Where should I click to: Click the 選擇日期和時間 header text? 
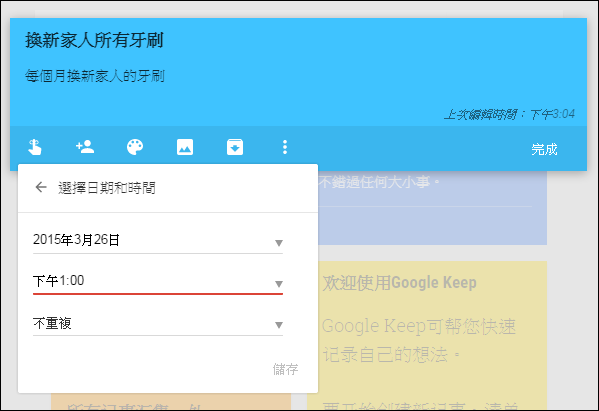[107, 188]
